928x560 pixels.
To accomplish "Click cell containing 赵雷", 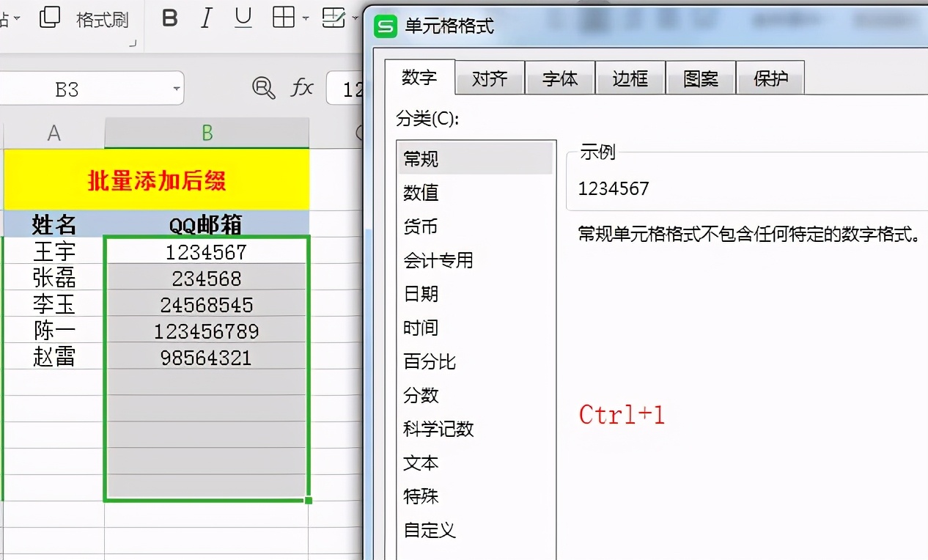I will (54, 356).
